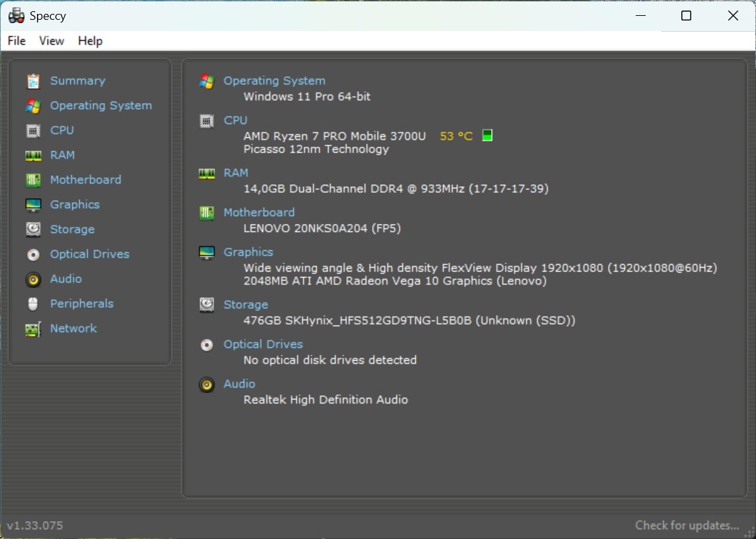The height and width of the screenshot is (539, 756).
Task: Click the green CPU temperature indicator
Action: (487, 135)
